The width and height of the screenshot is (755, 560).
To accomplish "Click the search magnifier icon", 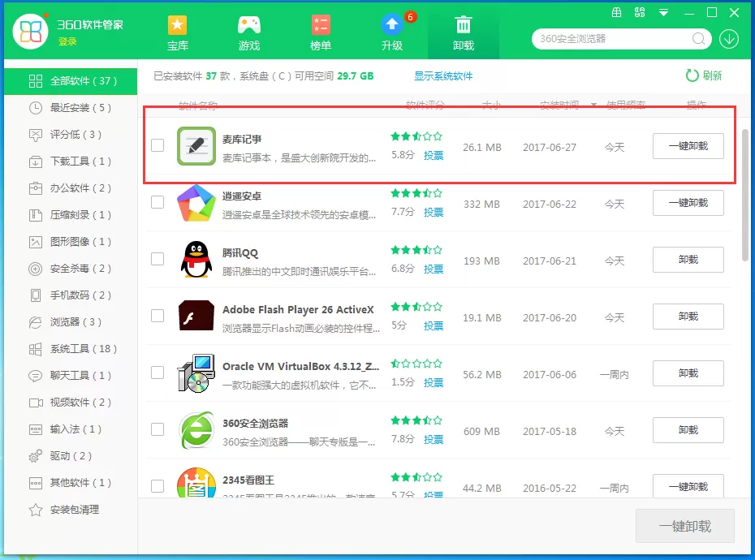I will pyautogui.click(x=699, y=38).
